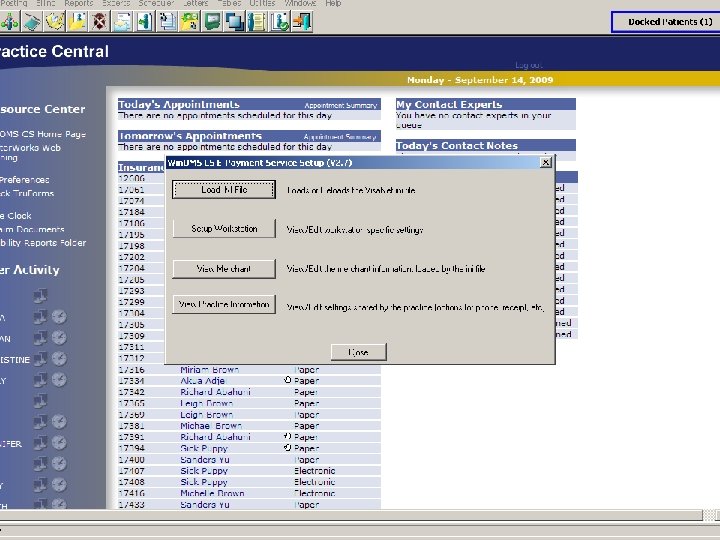Open the Letters menu

pos(196,3)
